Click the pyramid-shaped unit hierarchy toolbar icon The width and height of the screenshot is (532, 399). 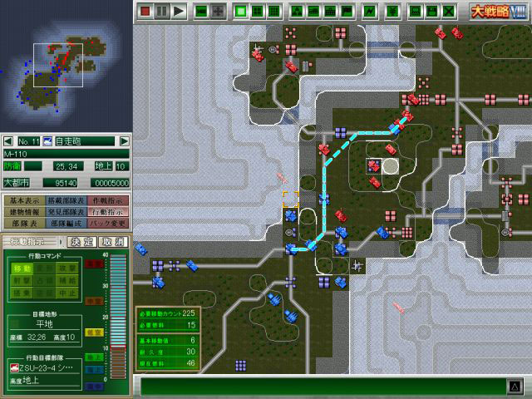[298, 12]
